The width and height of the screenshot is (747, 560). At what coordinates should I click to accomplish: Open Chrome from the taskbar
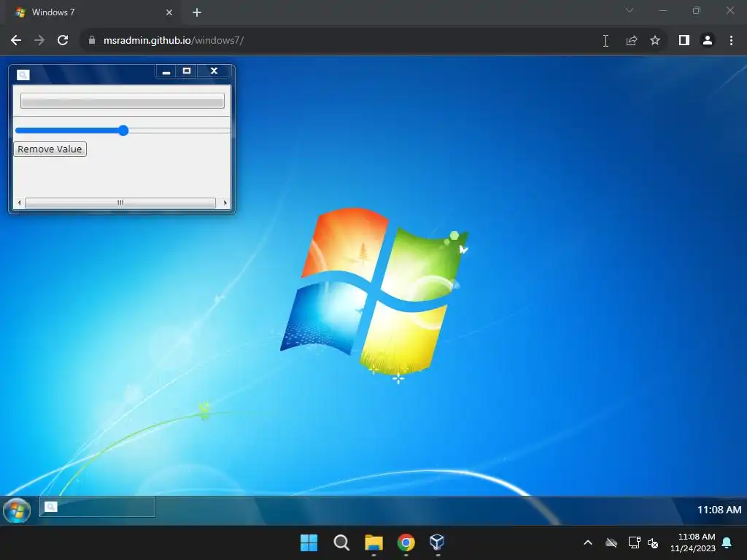(x=406, y=542)
